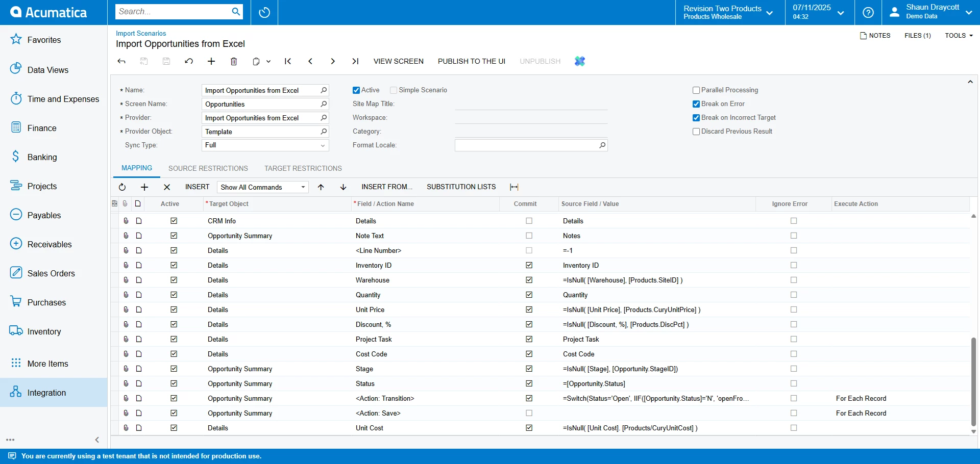
Task: Switch to the SOURCE RESTRICTIONS tab
Action: (208, 168)
